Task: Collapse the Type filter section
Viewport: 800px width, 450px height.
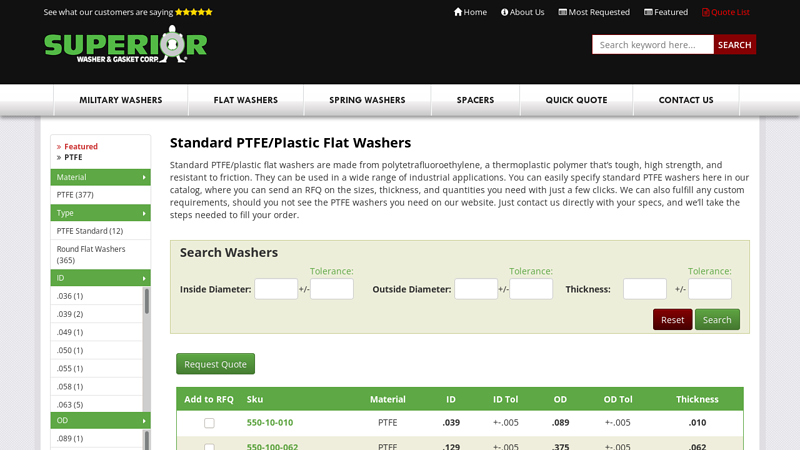Action: pyautogui.click(x=101, y=213)
